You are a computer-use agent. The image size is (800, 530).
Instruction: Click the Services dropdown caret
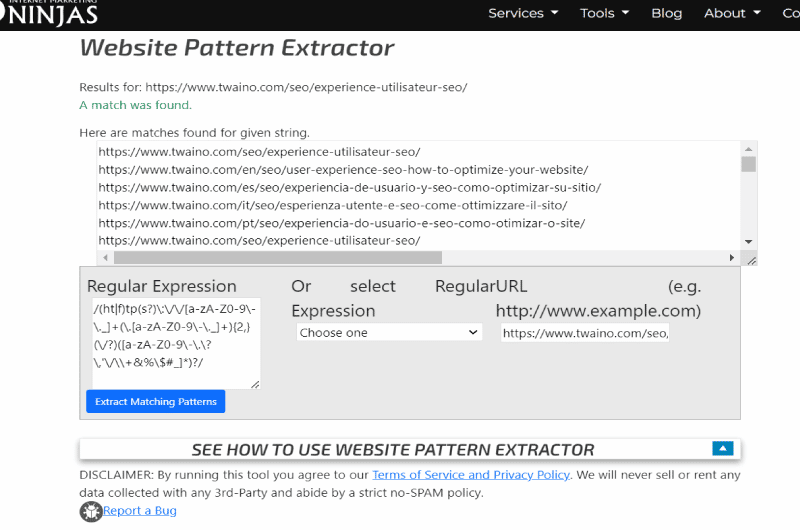(555, 13)
